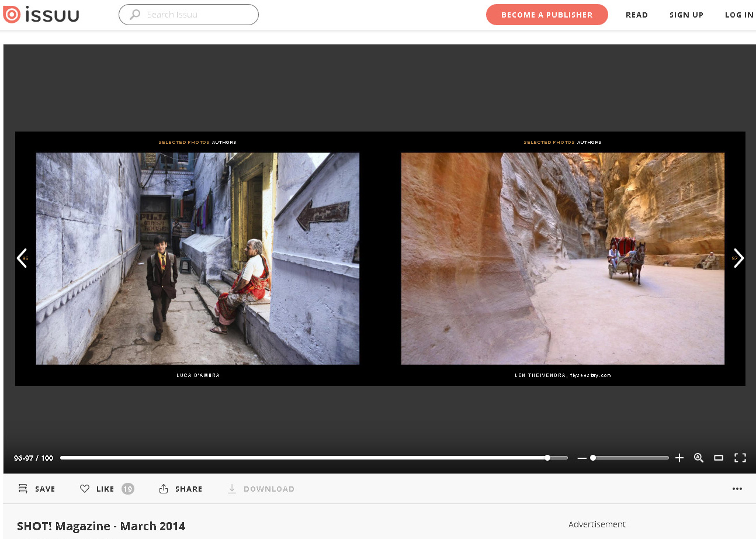Switch to single page view icon
Viewport: 756px width, 539px height.
[x=719, y=458]
